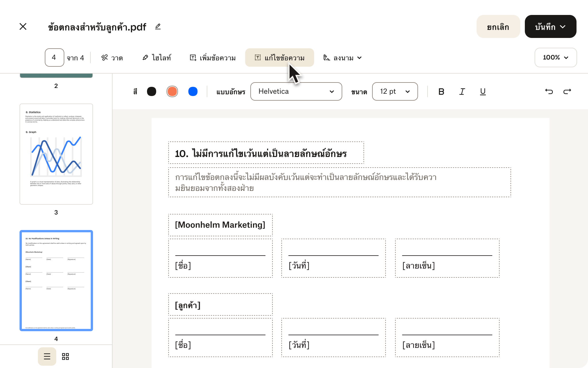The image size is (588, 368).
Task: Click the [ลายเซ็น] box in Moonhelm Marketing row
Action: [x=447, y=258]
